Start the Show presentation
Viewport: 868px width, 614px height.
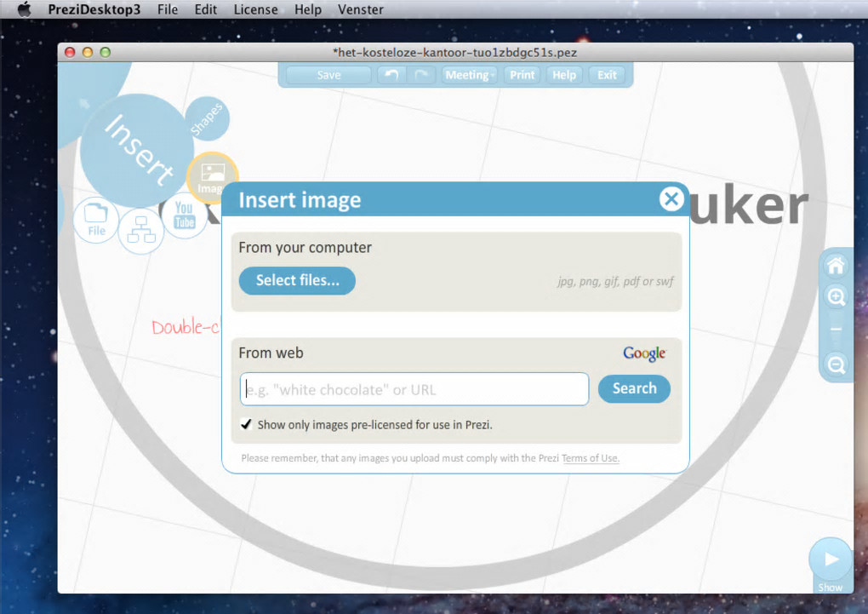(831, 559)
